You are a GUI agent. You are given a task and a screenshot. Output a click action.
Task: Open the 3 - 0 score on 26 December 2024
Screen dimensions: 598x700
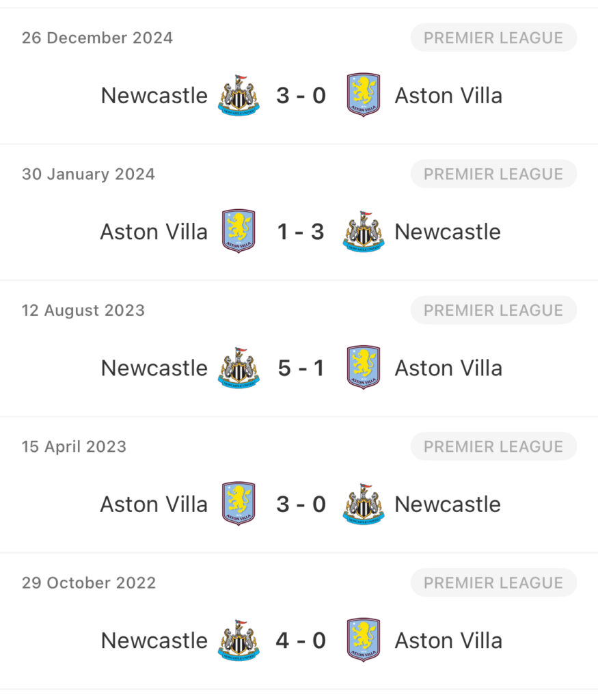point(301,96)
